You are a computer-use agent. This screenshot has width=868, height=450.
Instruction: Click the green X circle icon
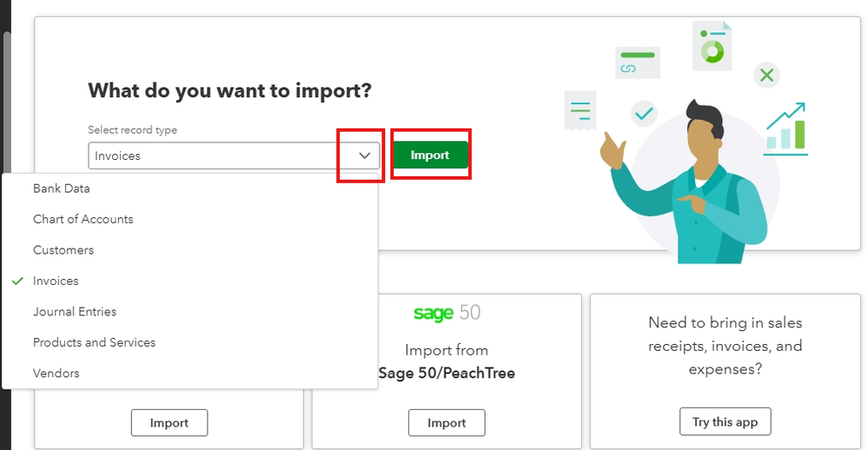coord(766,76)
